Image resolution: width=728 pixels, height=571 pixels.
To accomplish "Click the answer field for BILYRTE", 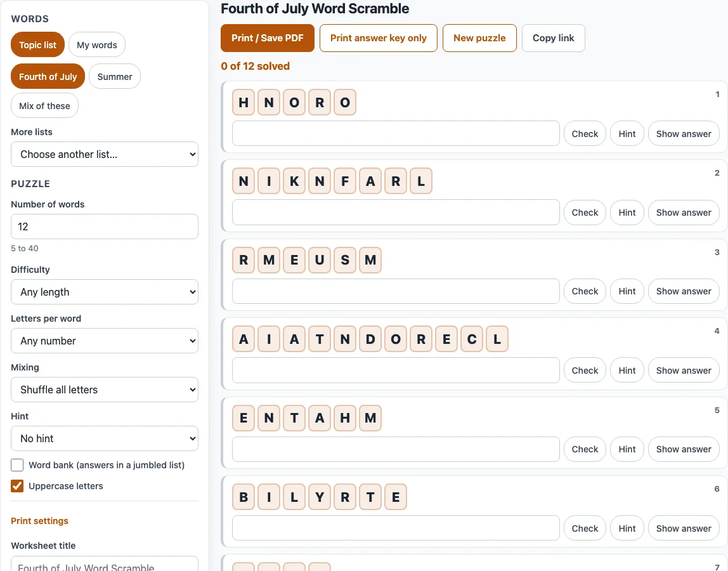I will [x=396, y=528].
